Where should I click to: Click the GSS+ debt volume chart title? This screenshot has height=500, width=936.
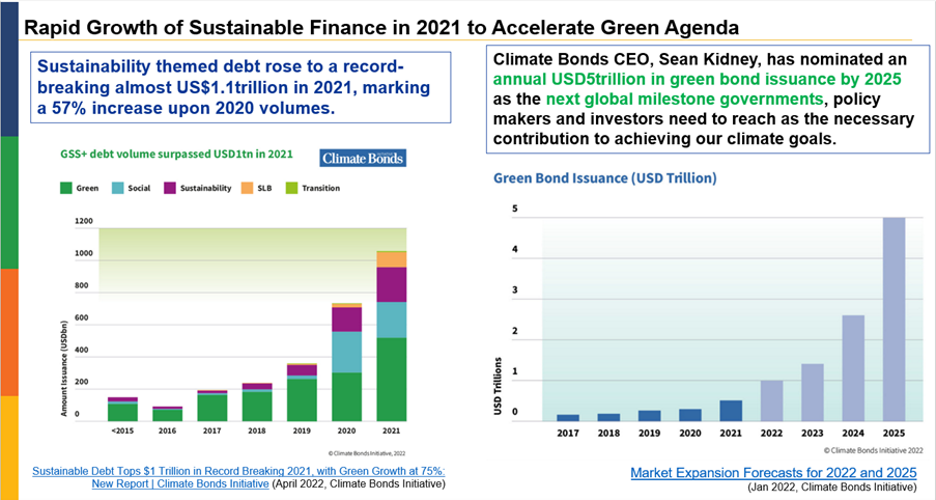click(x=177, y=154)
